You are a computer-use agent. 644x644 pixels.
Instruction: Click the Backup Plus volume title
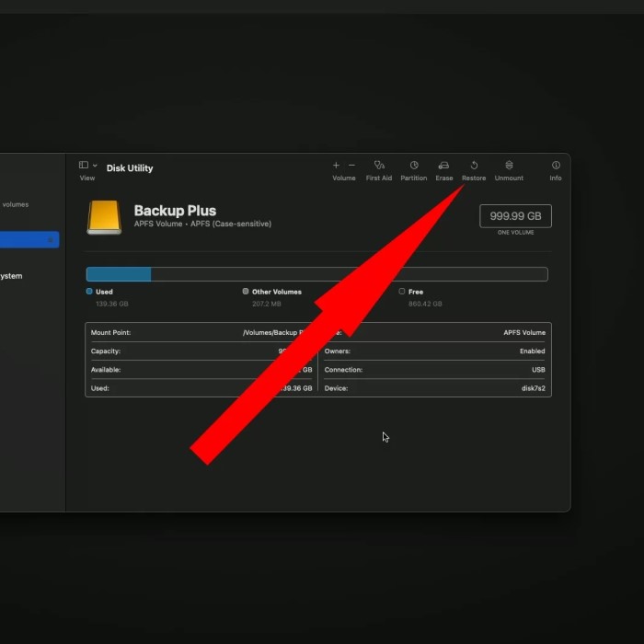coord(175,211)
